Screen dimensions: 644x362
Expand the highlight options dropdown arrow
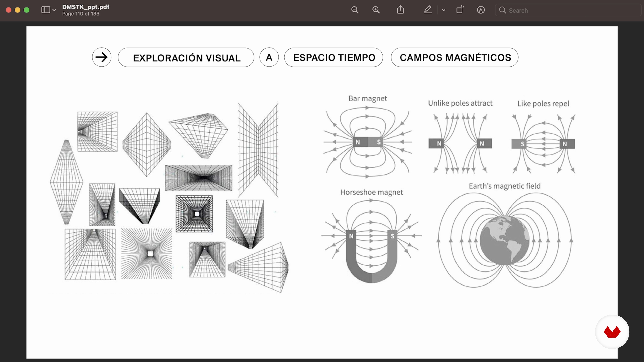tap(444, 10)
